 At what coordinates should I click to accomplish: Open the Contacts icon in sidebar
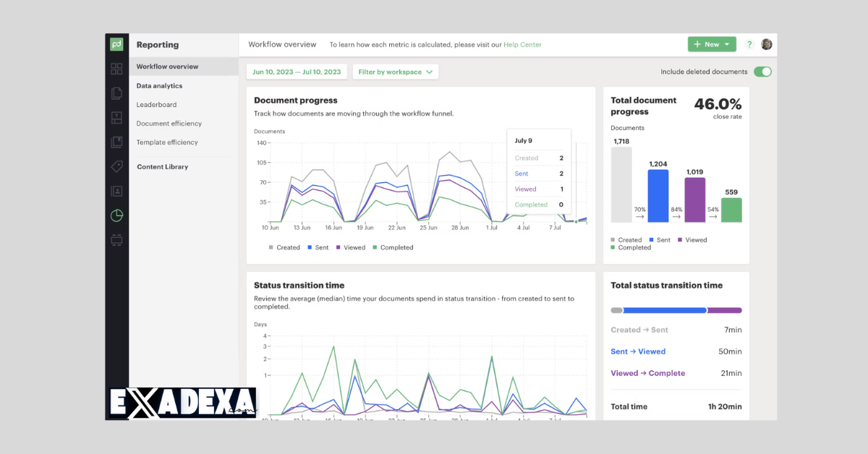(x=116, y=192)
